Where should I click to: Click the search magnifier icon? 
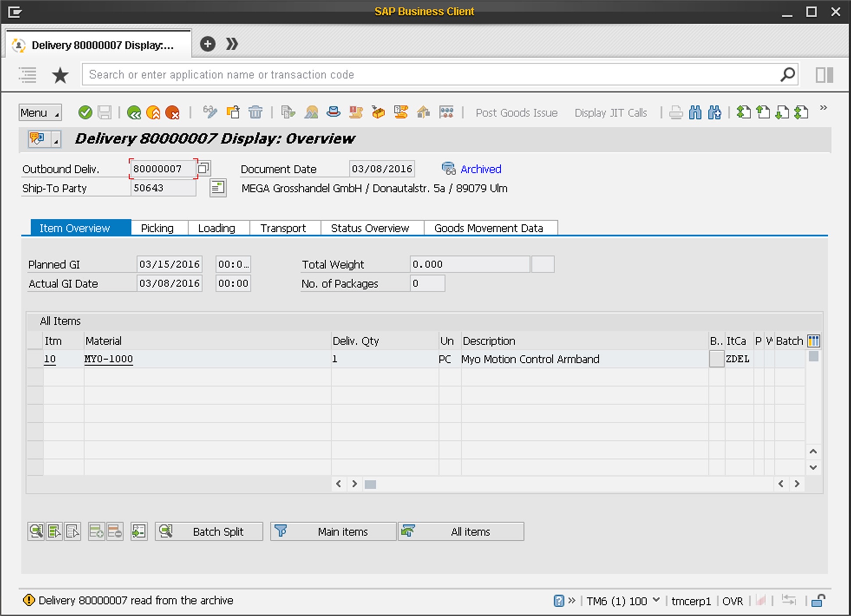pyautogui.click(x=787, y=74)
